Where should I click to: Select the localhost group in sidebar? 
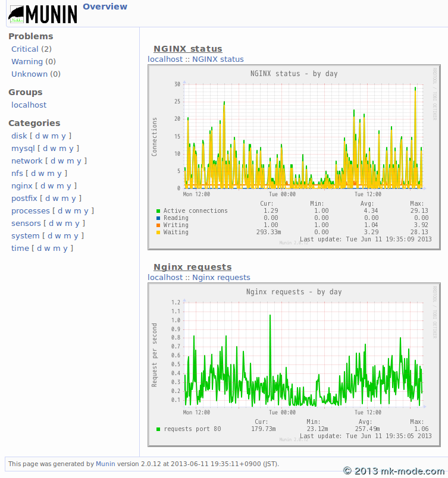point(29,105)
